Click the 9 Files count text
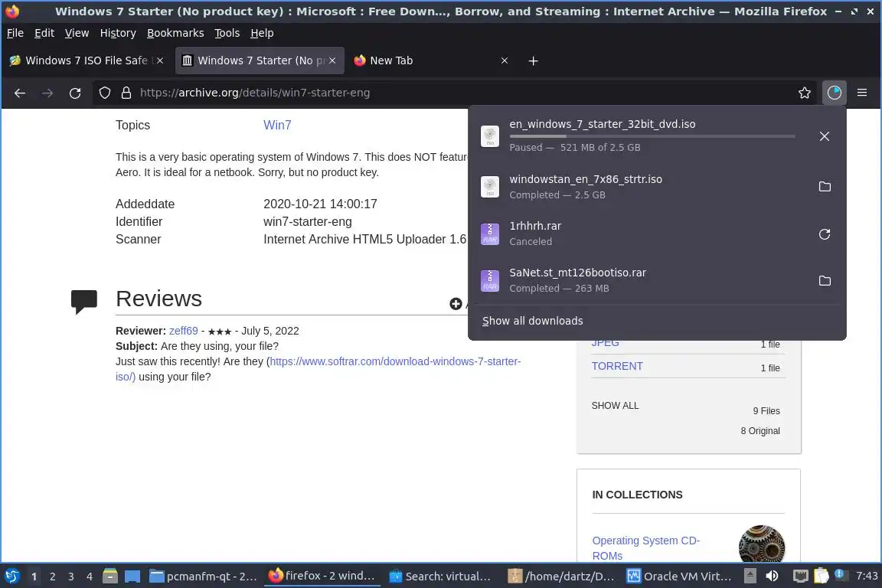Screen dimensions: 882x588 click(x=766, y=410)
